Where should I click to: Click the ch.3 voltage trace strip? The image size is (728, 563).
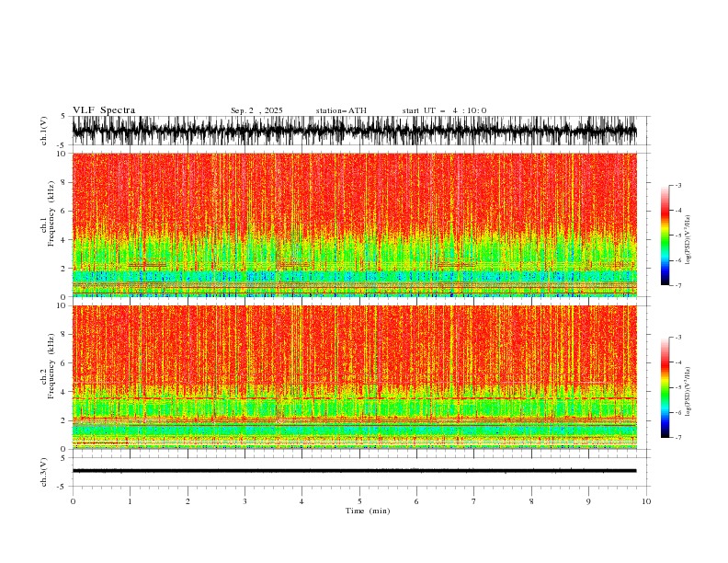point(354,471)
